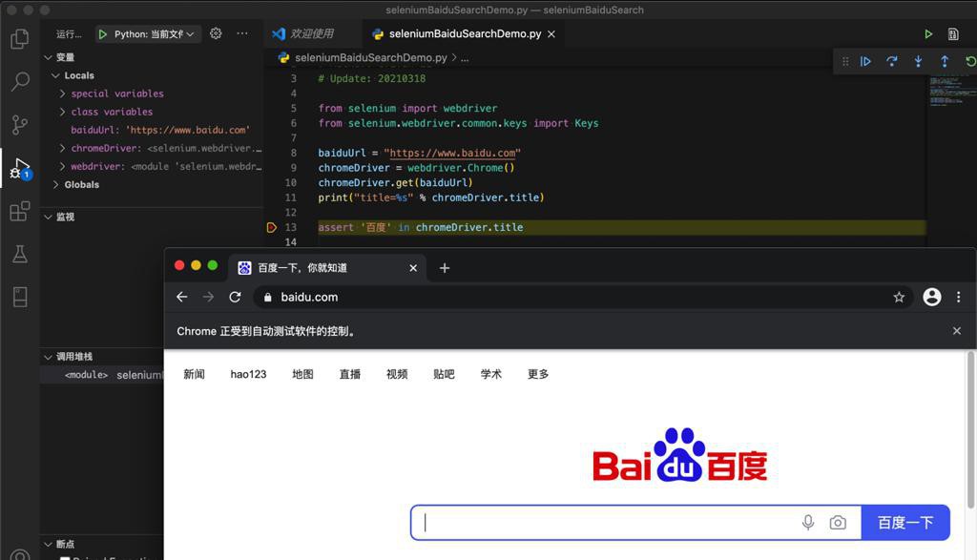This screenshot has width=977, height=560.
Task: Open 视频 link on Baidu
Action: pos(397,374)
